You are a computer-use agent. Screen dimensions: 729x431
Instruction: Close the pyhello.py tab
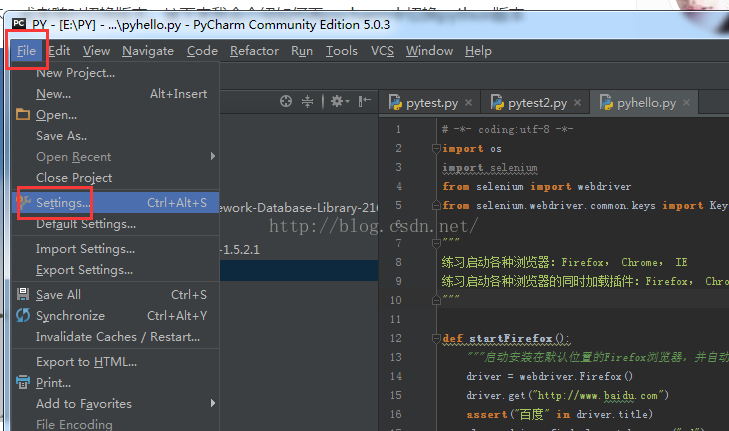(687, 103)
